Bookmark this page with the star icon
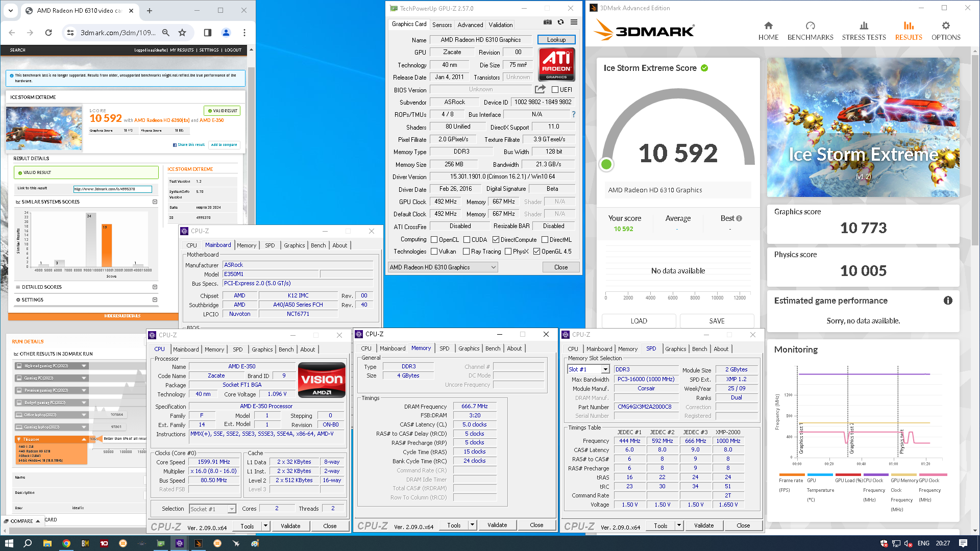980x551 pixels. [182, 33]
